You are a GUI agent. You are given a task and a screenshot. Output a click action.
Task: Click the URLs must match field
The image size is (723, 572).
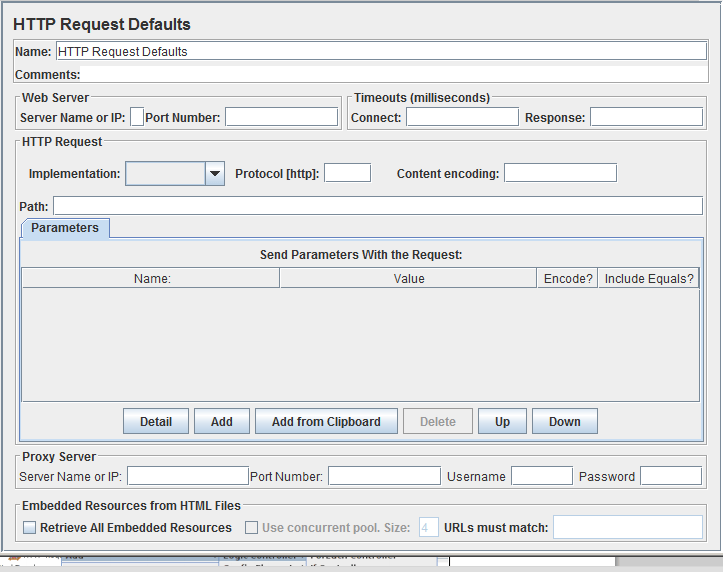pyautogui.click(x=628, y=527)
